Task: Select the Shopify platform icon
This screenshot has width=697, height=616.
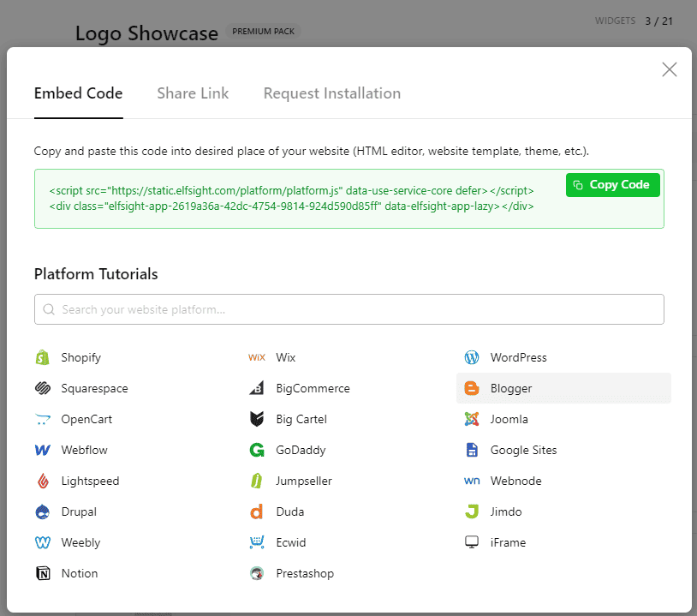Action: (x=43, y=357)
